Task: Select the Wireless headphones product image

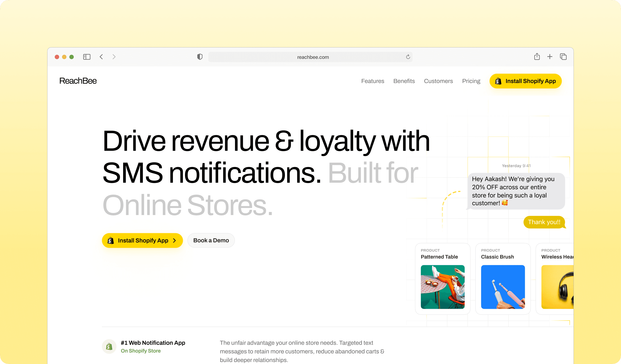Action: click(557, 287)
